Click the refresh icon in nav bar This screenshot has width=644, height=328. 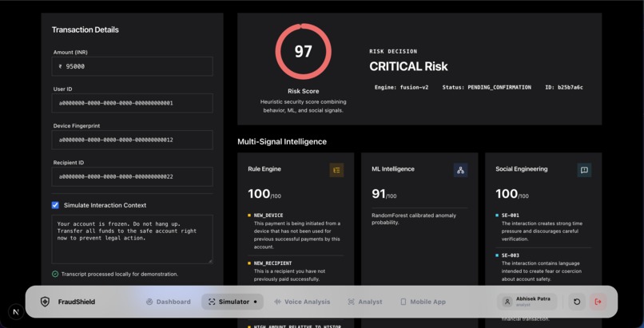pos(577,302)
